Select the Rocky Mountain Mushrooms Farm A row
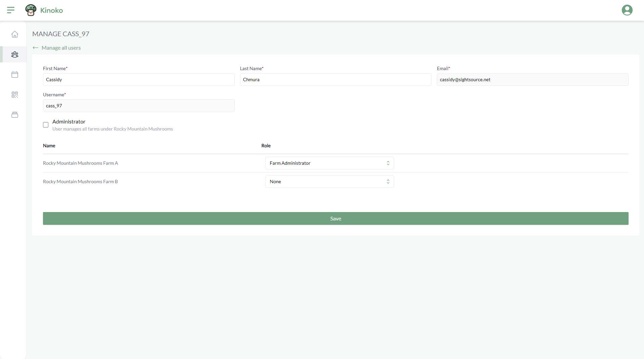Image resolution: width=644 pixels, height=359 pixels. pyautogui.click(x=80, y=163)
